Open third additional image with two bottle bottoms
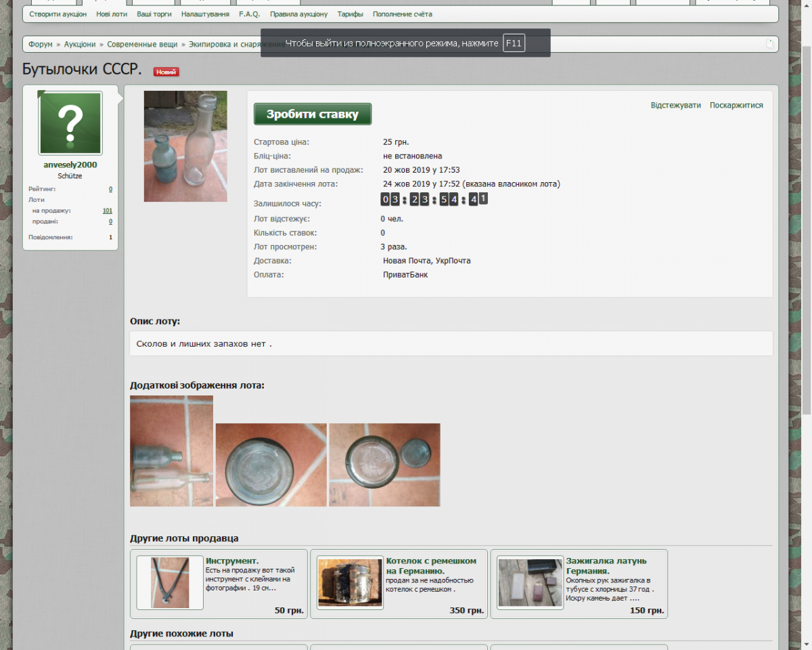Image resolution: width=812 pixels, height=650 pixels. (384, 464)
